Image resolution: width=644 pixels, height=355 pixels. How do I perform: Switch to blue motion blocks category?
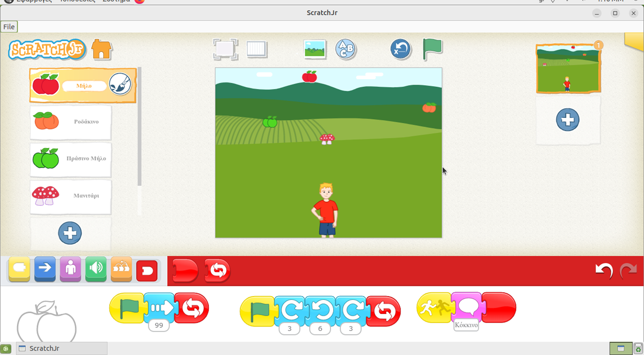click(x=45, y=269)
